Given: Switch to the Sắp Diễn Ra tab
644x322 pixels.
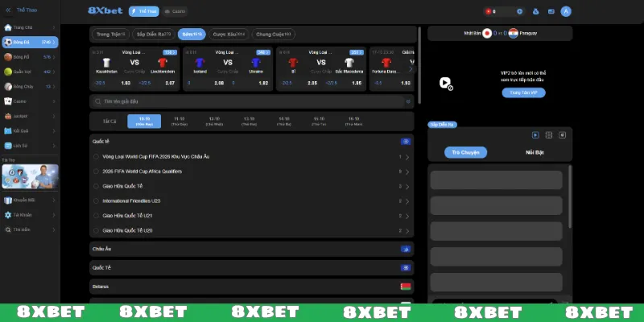Looking at the screenshot, I should [x=156, y=35].
